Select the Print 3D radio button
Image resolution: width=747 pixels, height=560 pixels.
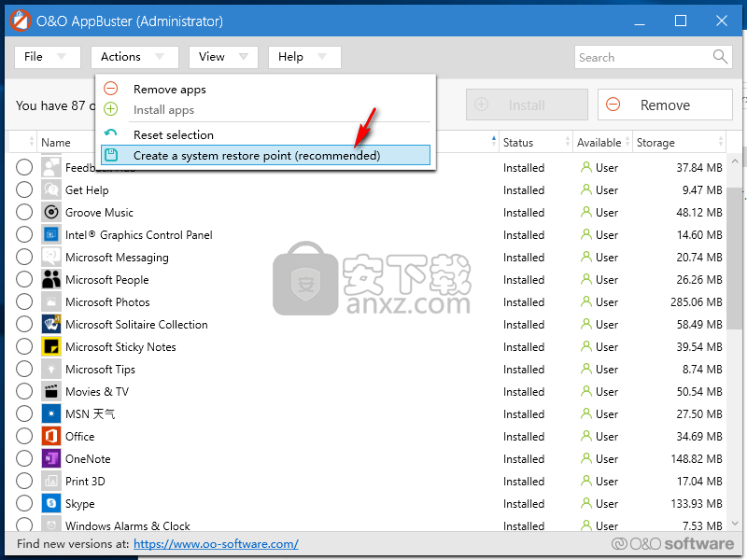tap(24, 481)
